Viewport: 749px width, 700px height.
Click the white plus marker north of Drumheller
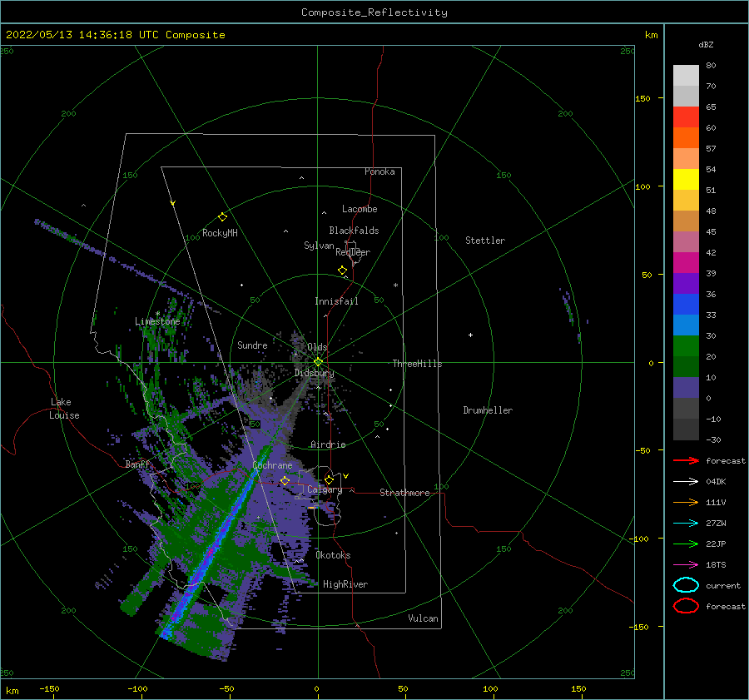(x=470, y=335)
